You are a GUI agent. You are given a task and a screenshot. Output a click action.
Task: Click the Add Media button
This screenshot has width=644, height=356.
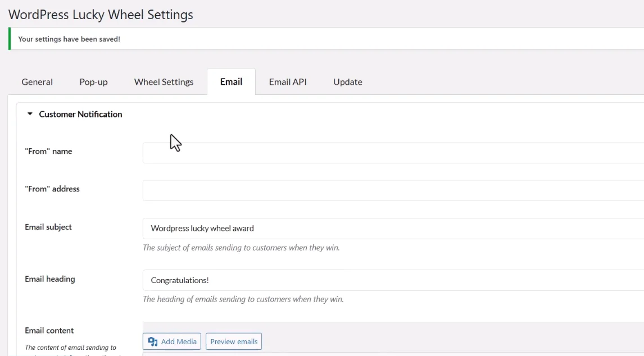(x=172, y=341)
